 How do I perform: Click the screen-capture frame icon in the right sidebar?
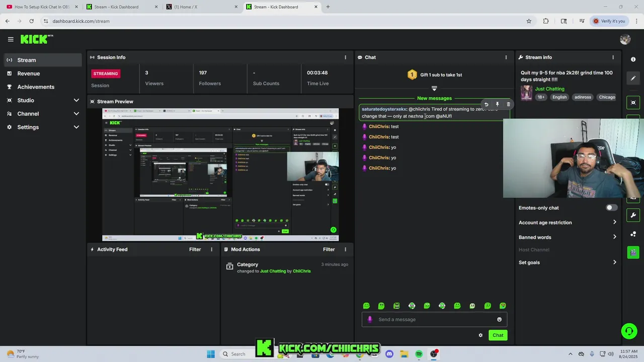coord(633,103)
